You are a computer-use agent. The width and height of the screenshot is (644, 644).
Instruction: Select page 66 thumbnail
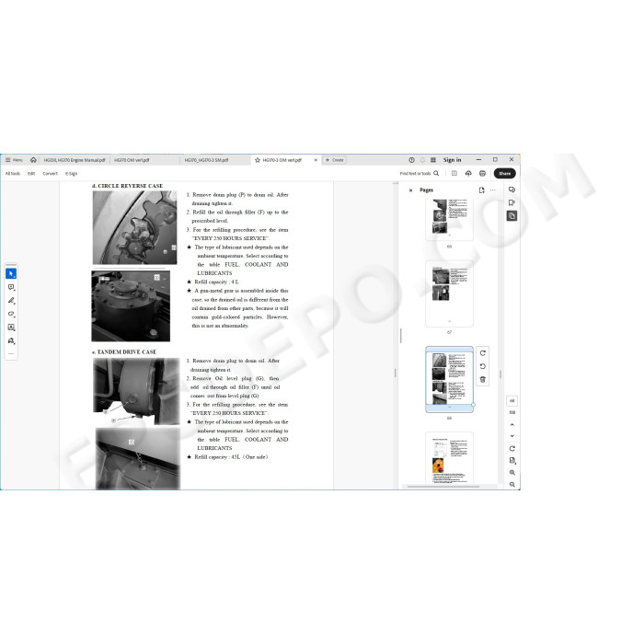coord(449,219)
